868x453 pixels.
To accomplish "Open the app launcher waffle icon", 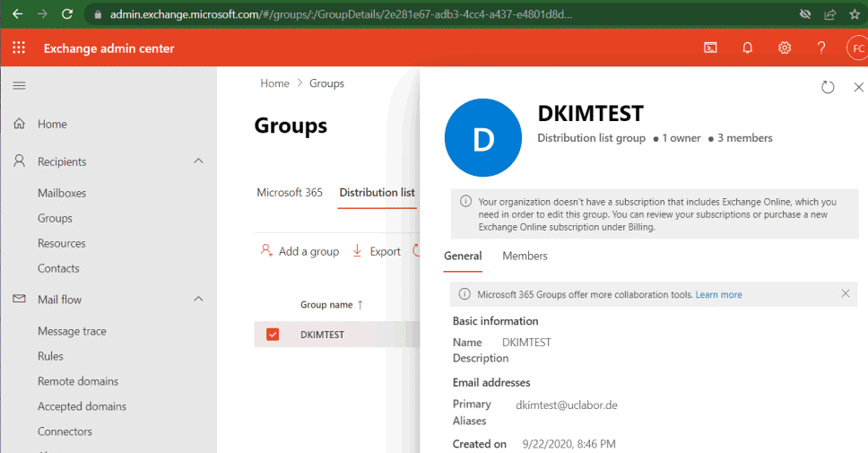I will click(x=19, y=48).
